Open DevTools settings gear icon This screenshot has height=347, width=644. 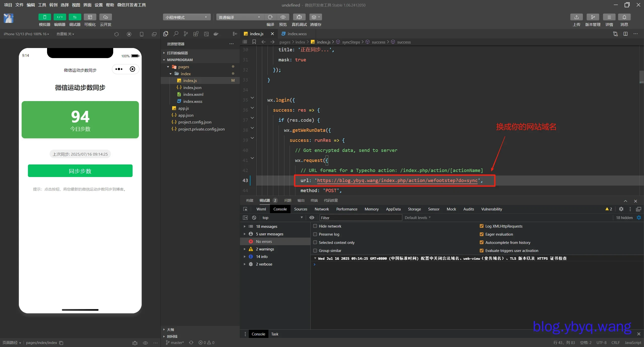click(621, 209)
